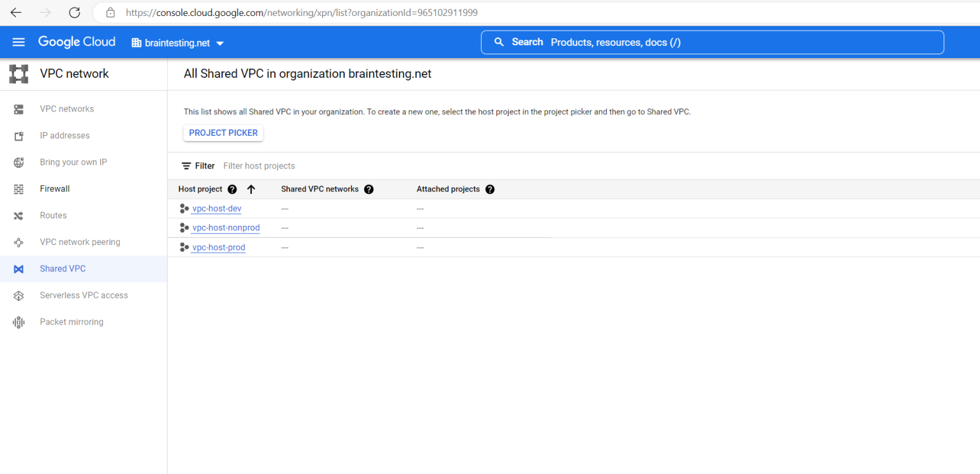Screen dimensions: 980x474
Task: Select the Shared VPC sidebar entry
Action: pyautogui.click(x=62, y=269)
